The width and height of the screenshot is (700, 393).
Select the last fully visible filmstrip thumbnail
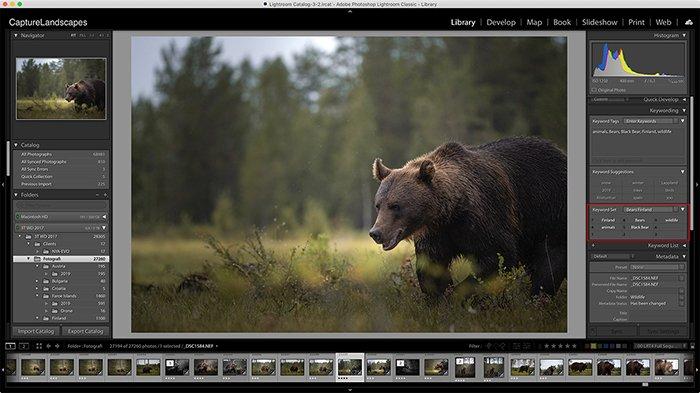pyautogui.click(x=666, y=367)
